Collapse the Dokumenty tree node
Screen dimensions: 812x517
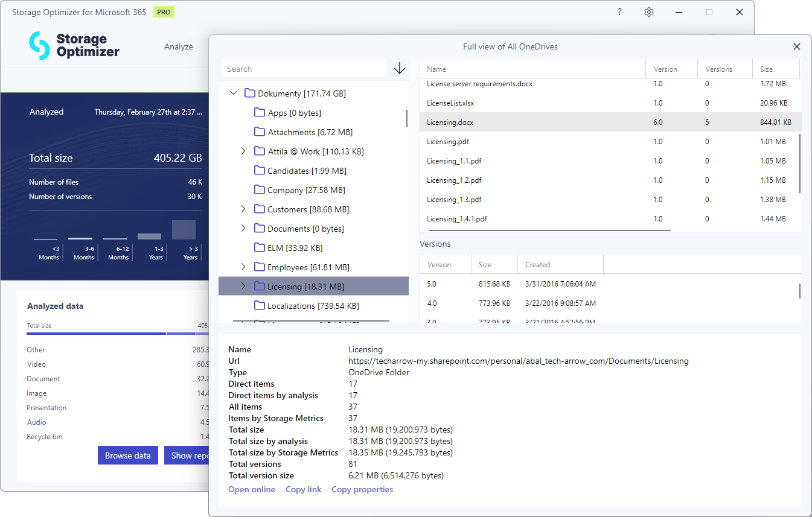pos(234,93)
